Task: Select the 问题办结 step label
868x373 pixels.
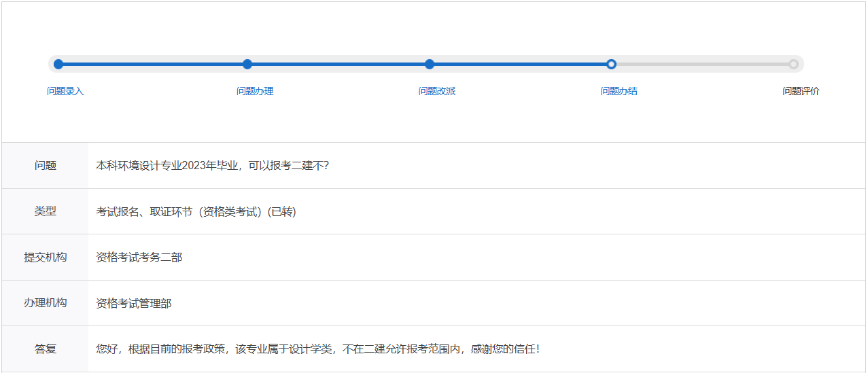Action: point(619,91)
